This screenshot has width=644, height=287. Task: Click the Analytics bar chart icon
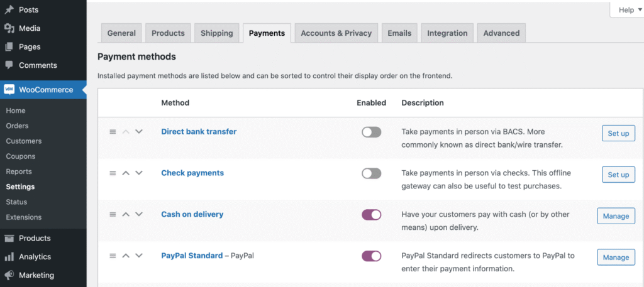pos(9,257)
